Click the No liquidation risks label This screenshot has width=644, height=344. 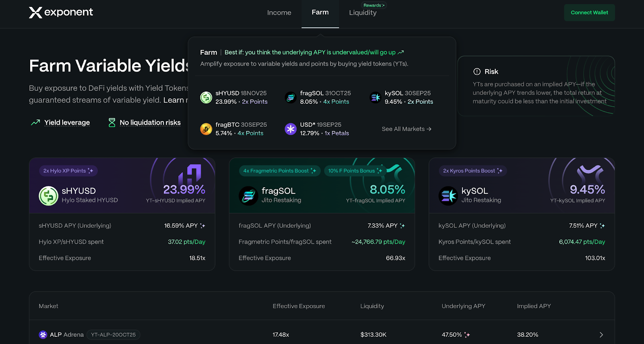pyautogui.click(x=150, y=122)
